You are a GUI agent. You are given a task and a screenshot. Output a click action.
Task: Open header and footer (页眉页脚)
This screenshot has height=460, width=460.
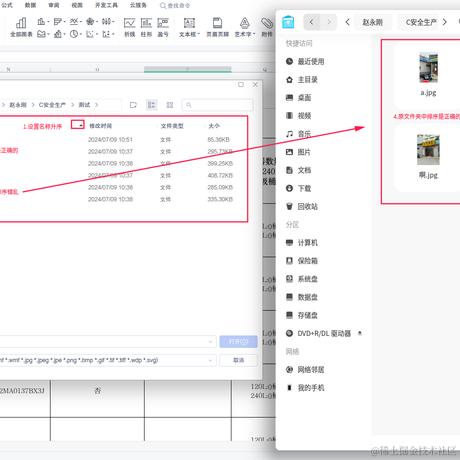217,27
